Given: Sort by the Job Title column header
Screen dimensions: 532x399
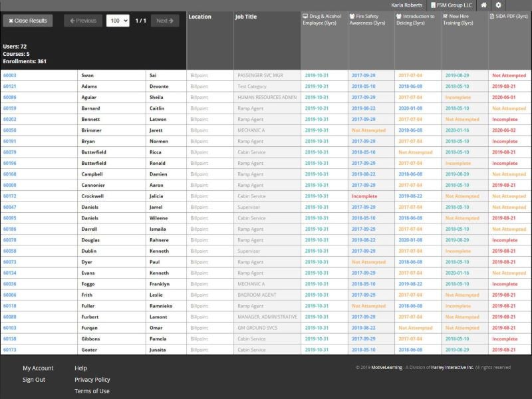Looking at the screenshot, I should pos(246,17).
